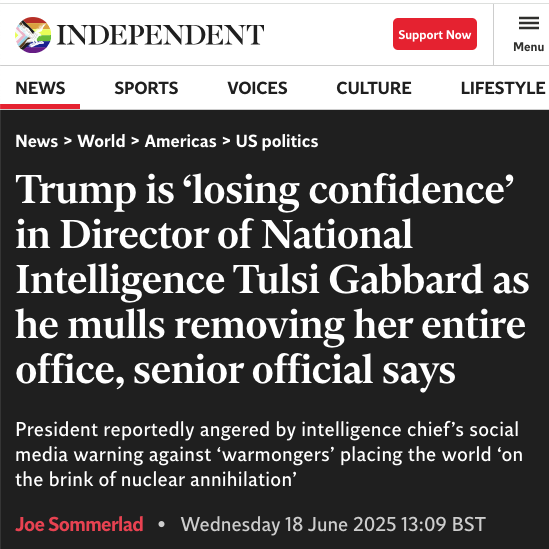Open the VOICES section tab
549x549 pixels.
[x=257, y=88]
